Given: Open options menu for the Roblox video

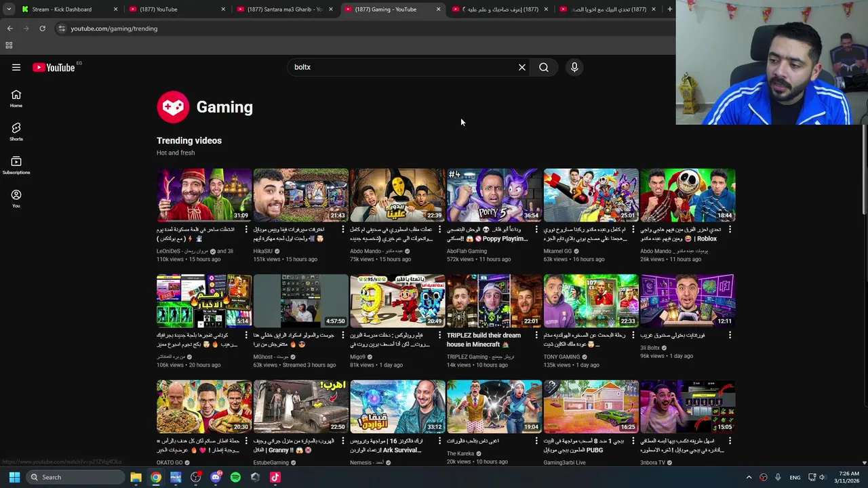Looking at the screenshot, I should (x=730, y=230).
